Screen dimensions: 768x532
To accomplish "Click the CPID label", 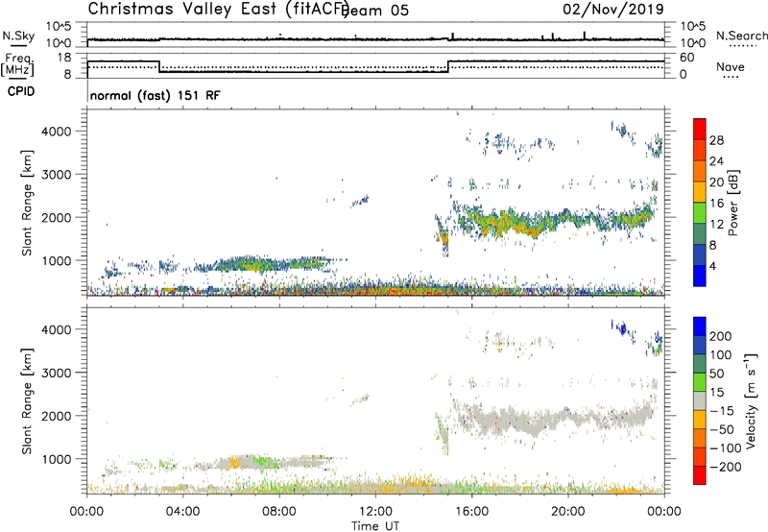I will point(21,91).
